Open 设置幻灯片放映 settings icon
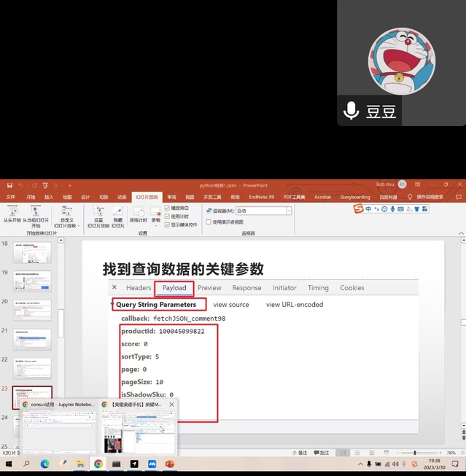 (x=98, y=213)
